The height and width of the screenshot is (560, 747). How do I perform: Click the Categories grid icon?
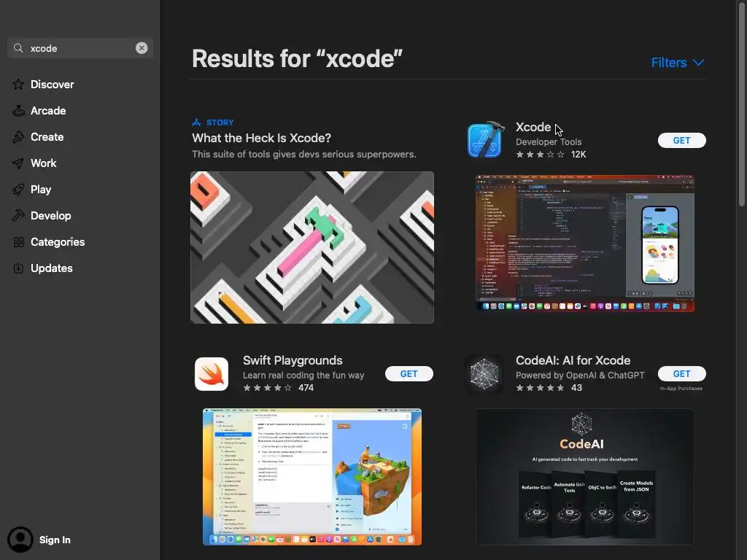(x=18, y=242)
